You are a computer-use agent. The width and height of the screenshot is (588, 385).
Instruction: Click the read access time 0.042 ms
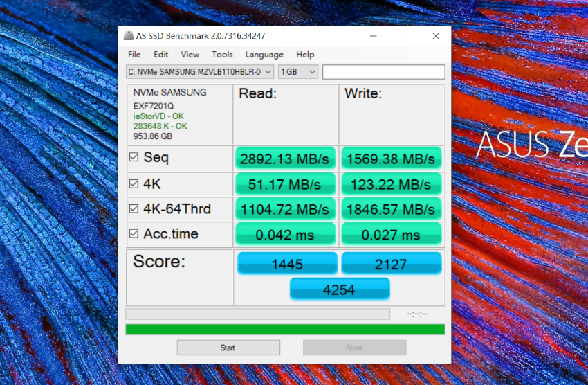tap(285, 235)
